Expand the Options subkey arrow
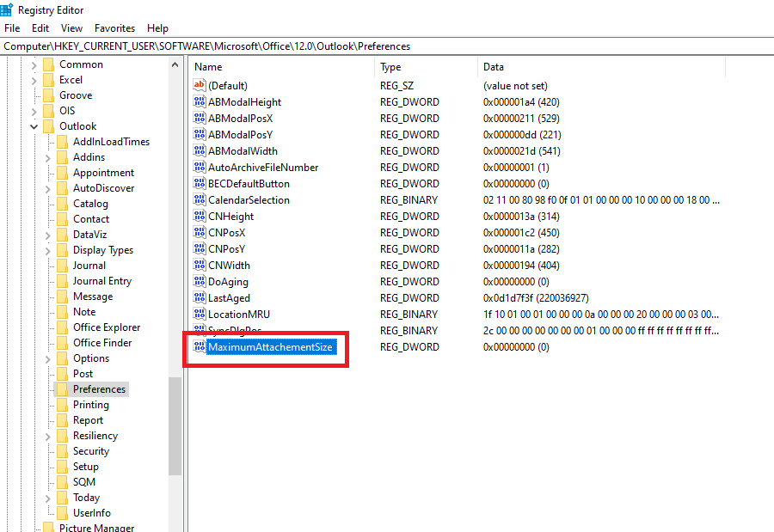 49,358
